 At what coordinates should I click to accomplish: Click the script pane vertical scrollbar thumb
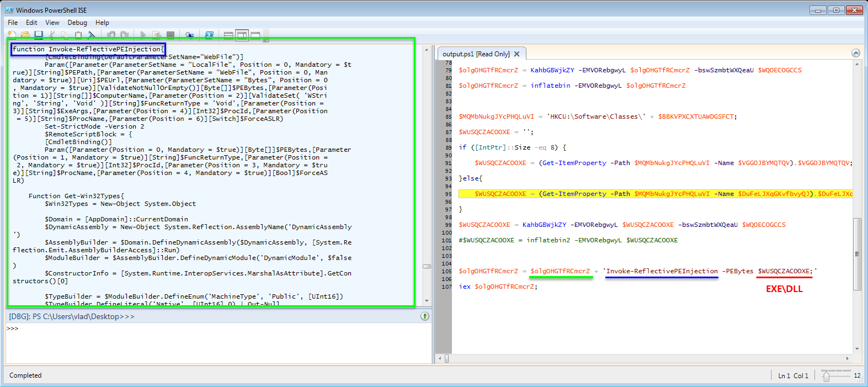[857, 254]
